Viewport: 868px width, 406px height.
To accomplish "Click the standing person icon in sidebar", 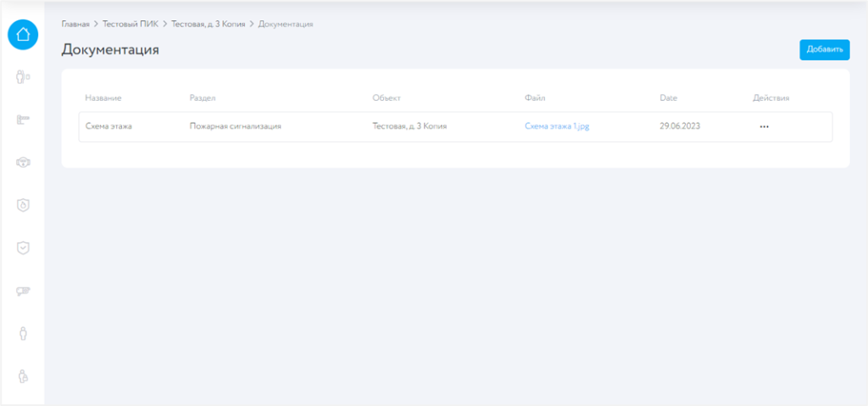I will coord(23,333).
